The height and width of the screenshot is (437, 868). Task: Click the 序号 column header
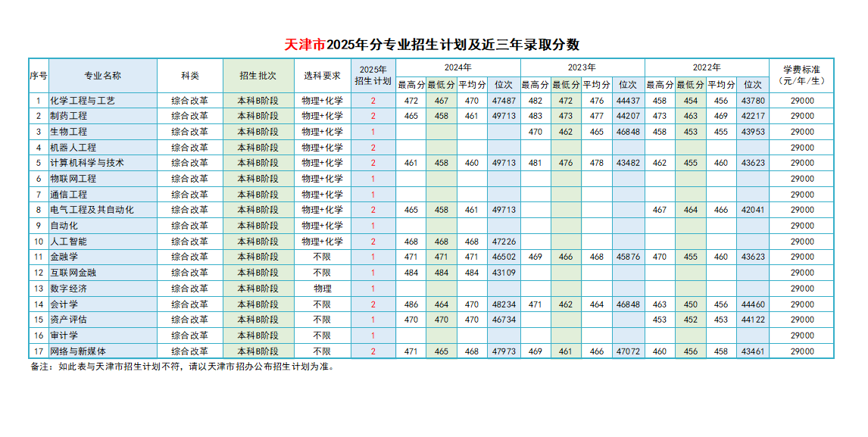point(39,76)
